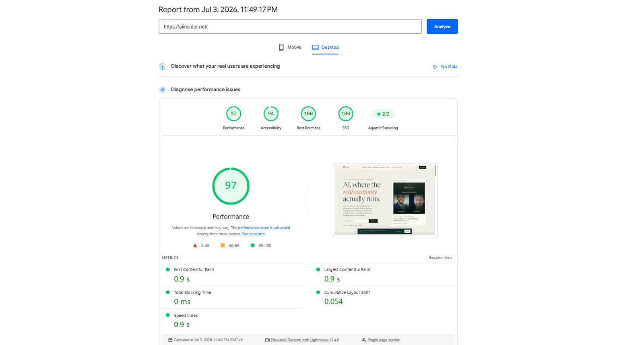This screenshot has width=644, height=345.
Task: Click the red triangle 0–49 legend icon
Action: (x=195, y=246)
